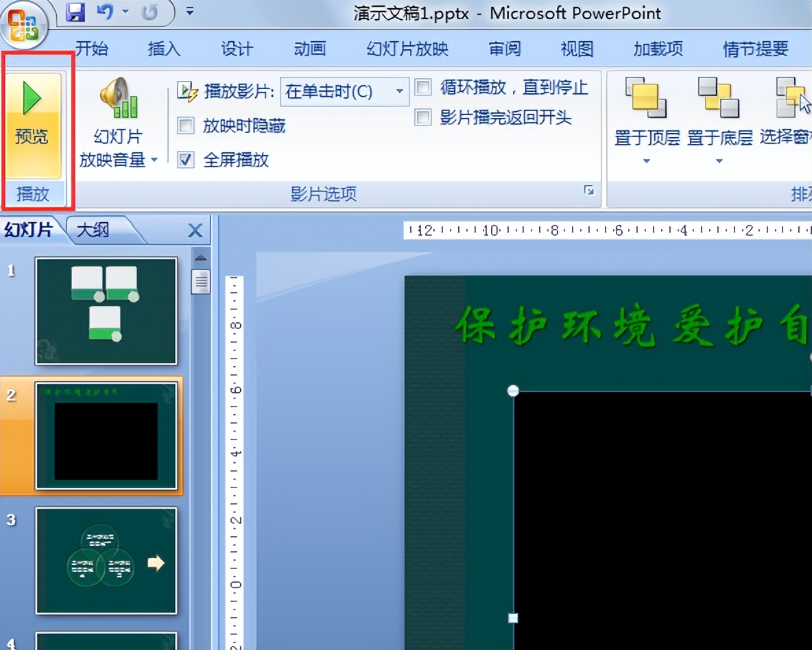
Task: Uncheck 全屏播放 checkbox
Action: coord(185,160)
